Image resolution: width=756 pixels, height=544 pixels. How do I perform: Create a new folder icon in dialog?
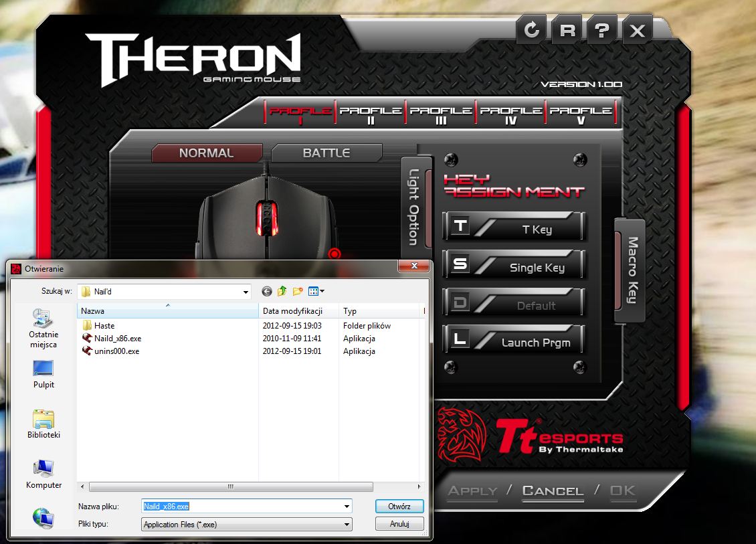[298, 291]
